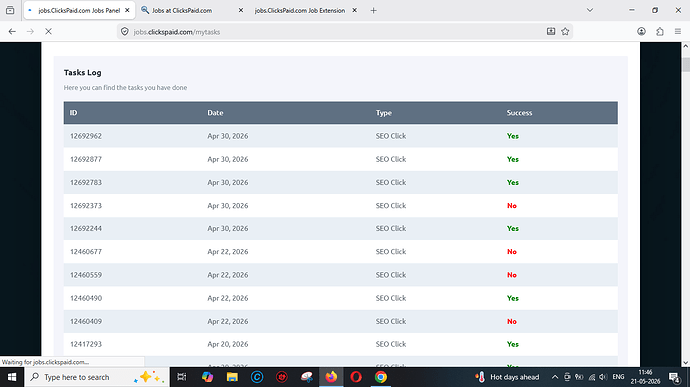Viewport: 690px width, 387px height.
Task: Click the Yes status for task 12460490
Action: click(513, 298)
